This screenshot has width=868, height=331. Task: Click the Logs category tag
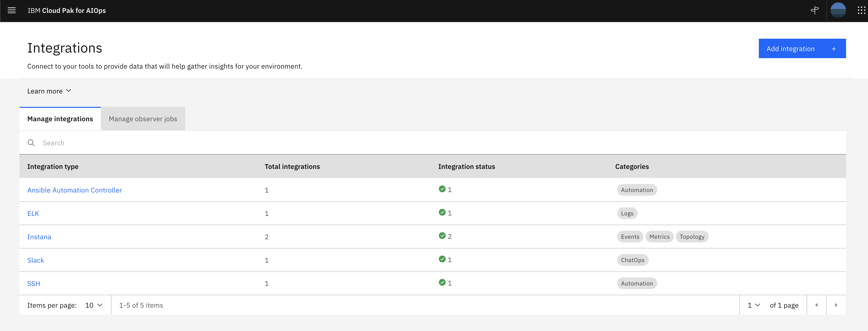[627, 213]
